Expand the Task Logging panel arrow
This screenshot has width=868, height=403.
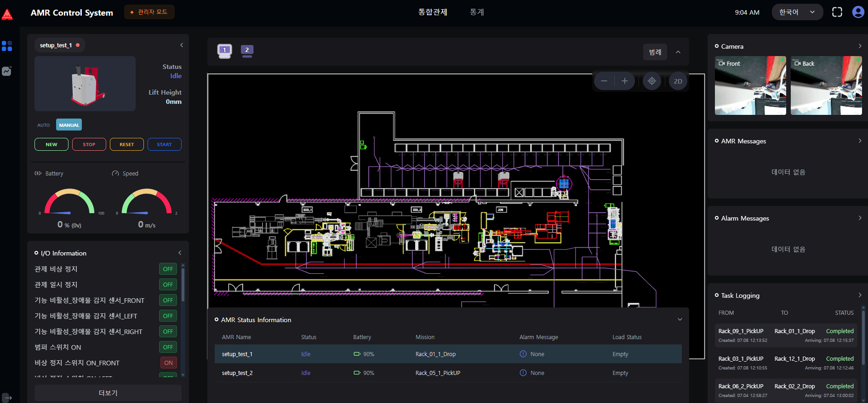860,295
